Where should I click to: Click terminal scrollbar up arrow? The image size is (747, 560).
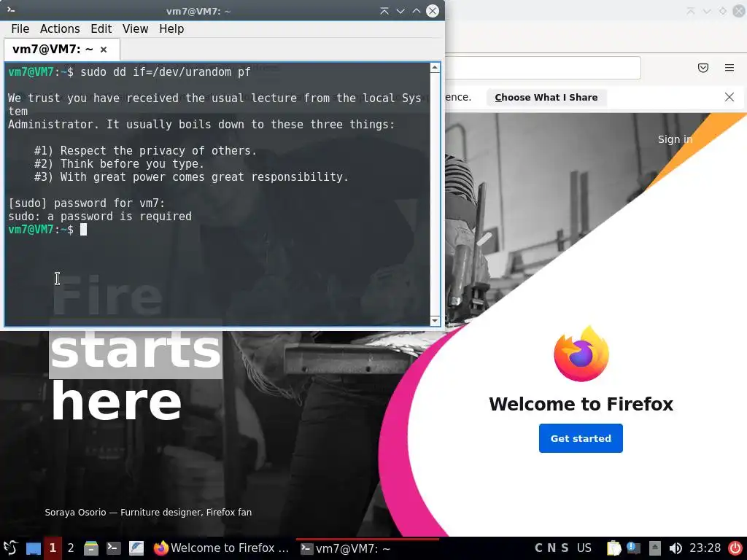435,68
